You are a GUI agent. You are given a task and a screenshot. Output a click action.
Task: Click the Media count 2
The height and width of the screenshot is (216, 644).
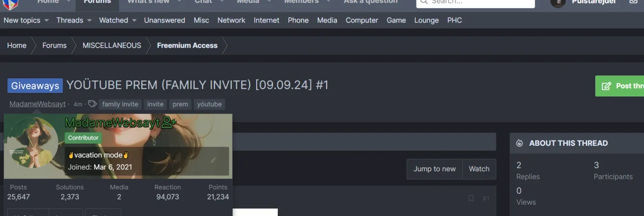[119, 196]
